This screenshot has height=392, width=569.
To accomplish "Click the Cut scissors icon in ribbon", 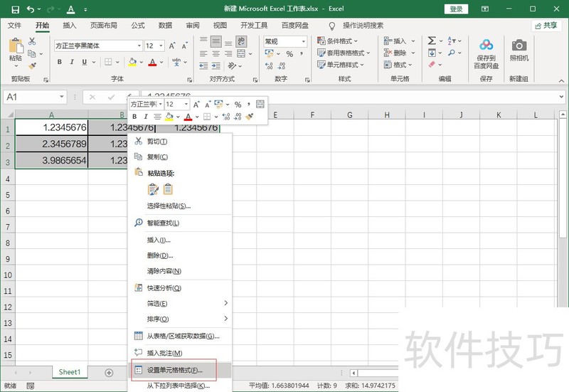I will 32,41.
